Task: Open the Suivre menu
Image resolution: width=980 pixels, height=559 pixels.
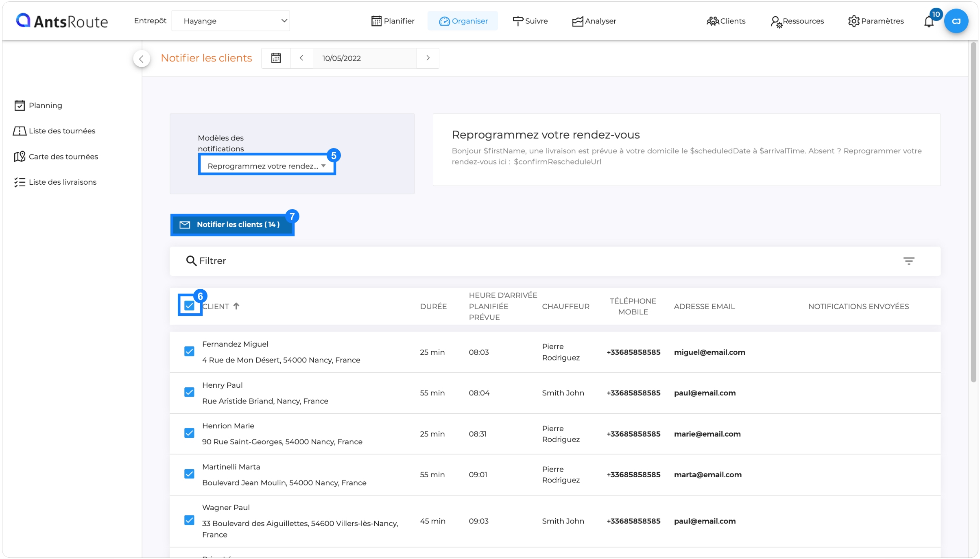Action: pos(530,21)
